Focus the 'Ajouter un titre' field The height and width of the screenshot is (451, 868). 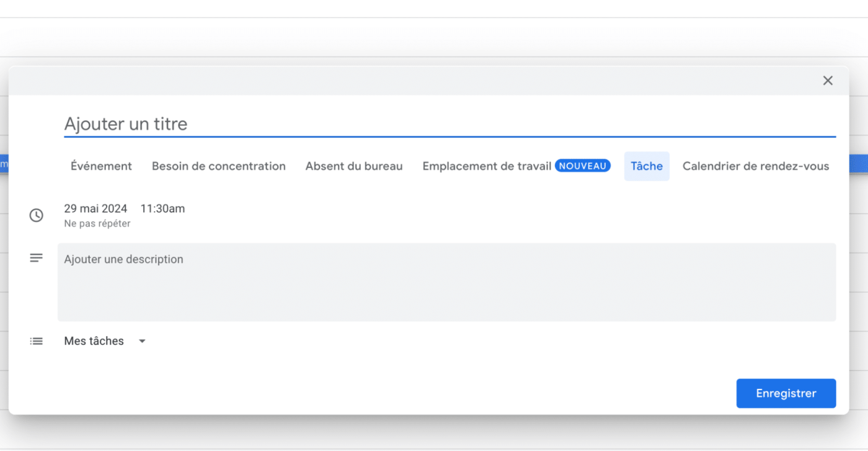click(x=449, y=124)
